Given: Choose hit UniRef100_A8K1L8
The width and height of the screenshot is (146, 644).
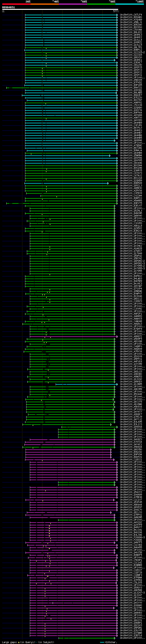Looking at the screenshot, I should tap(131, 226).
